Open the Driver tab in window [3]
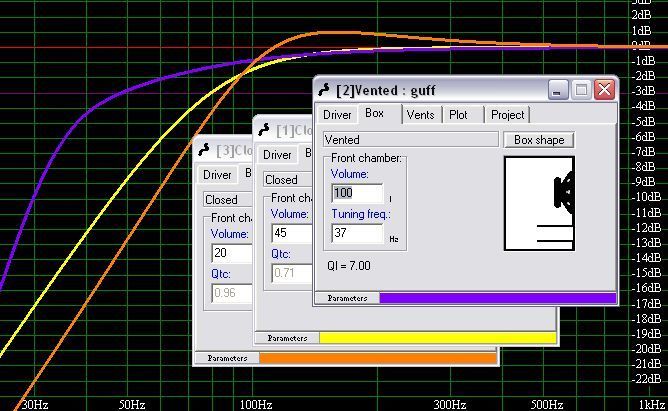Viewport: 668px width, 411px height. coord(217,175)
